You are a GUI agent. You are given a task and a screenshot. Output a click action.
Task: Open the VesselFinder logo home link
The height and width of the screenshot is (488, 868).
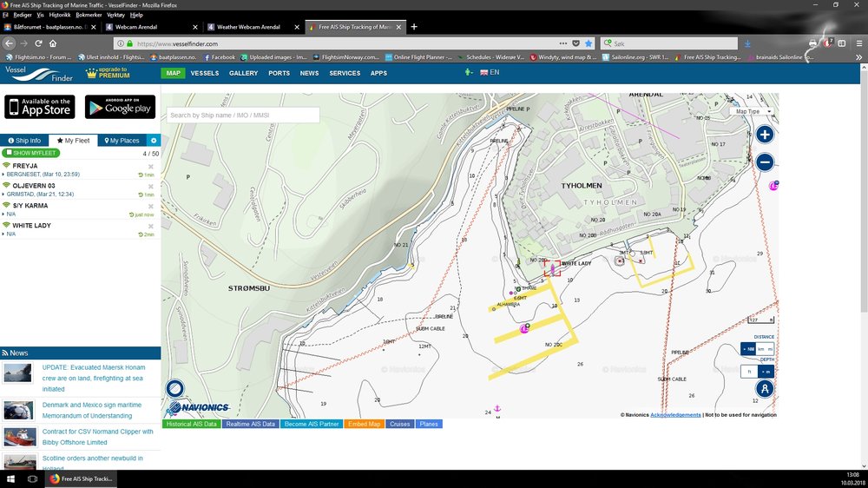tap(39, 73)
